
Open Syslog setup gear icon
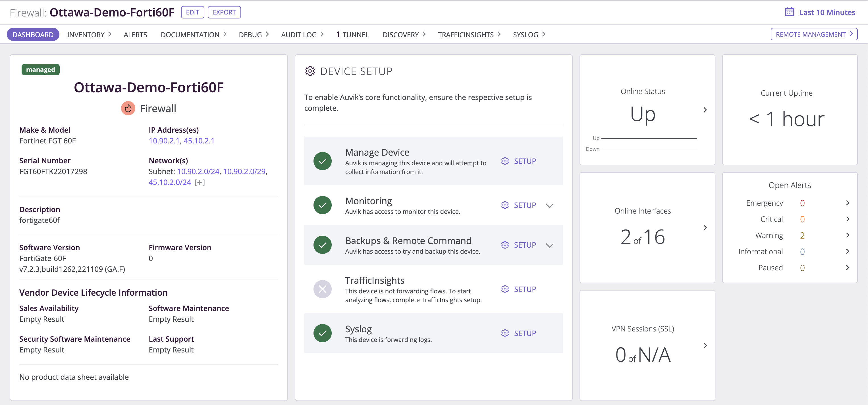point(504,333)
